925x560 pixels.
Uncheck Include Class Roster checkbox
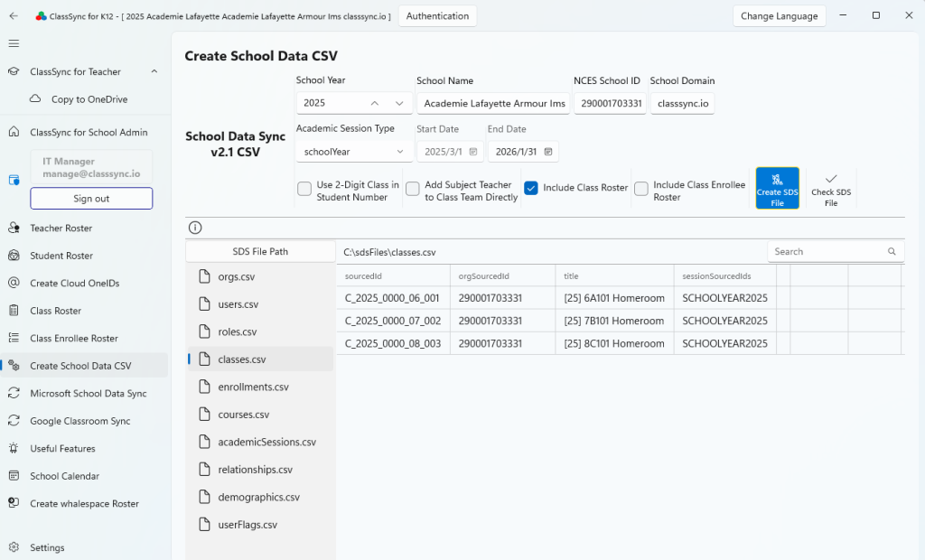coord(531,188)
